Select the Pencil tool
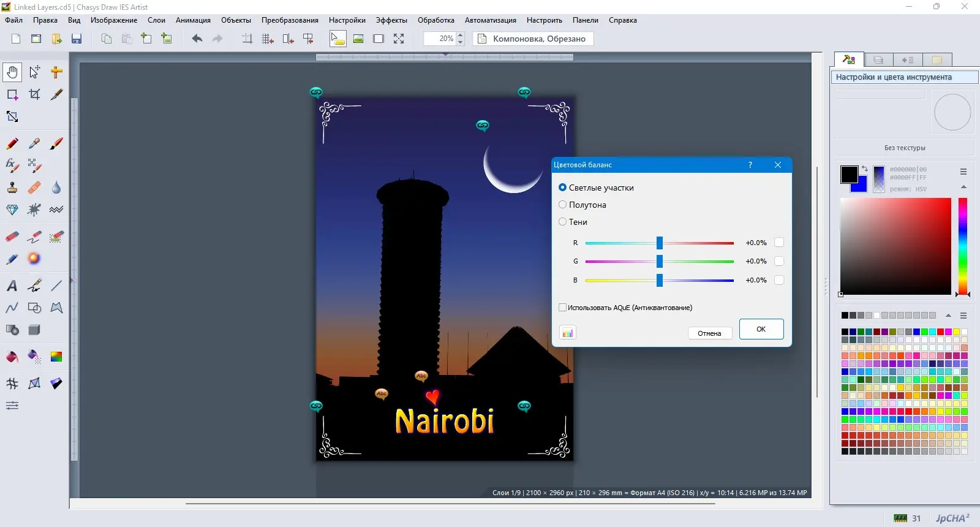 point(12,143)
